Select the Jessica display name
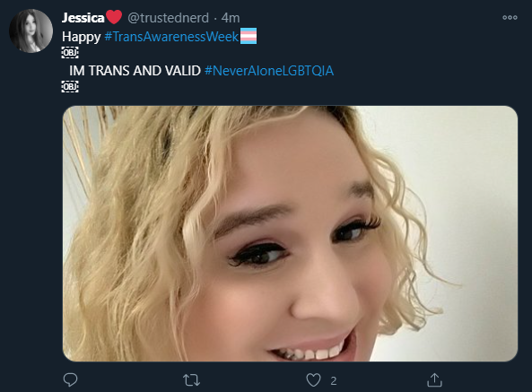Viewport: 532px width, 392px height. [83, 18]
